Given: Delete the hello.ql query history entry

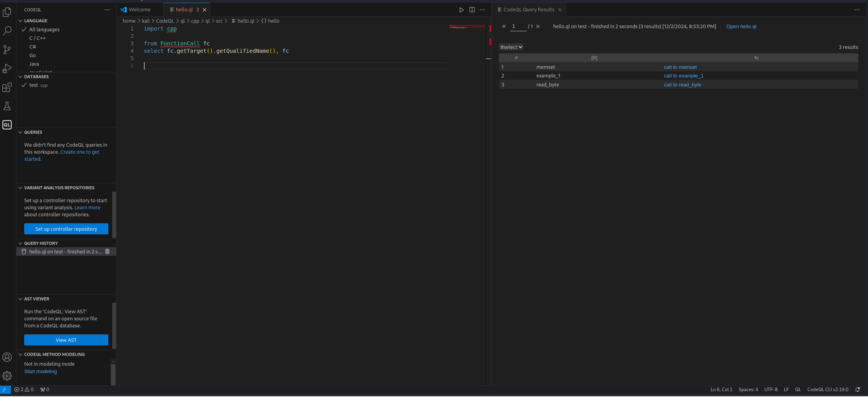Looking at the screenshot, I should 108,251.
